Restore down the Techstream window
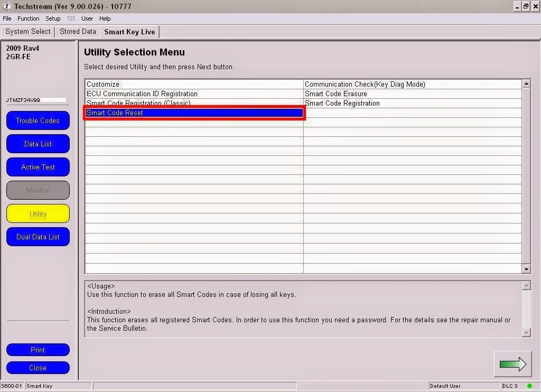541x392 pixels. click(x=526, y=6)
